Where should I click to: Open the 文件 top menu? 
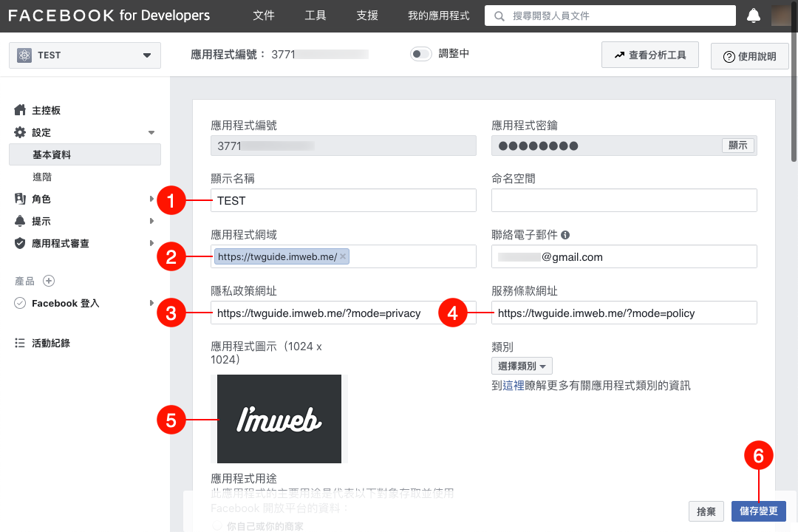(x=264, y=16)
